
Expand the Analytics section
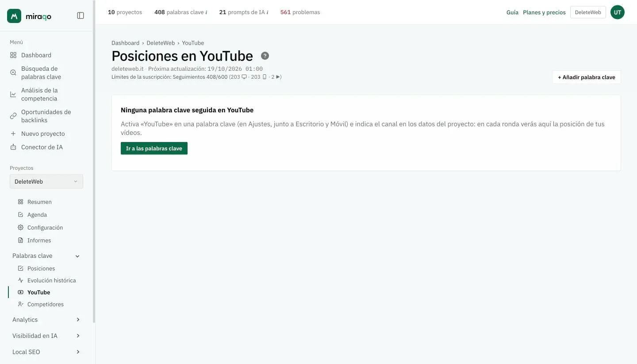coord(78,320)
